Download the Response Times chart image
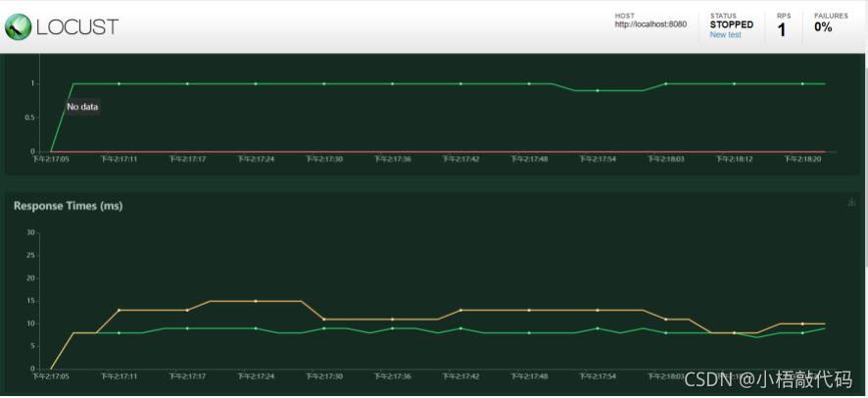The image size is (868, 398). point(851,202)
